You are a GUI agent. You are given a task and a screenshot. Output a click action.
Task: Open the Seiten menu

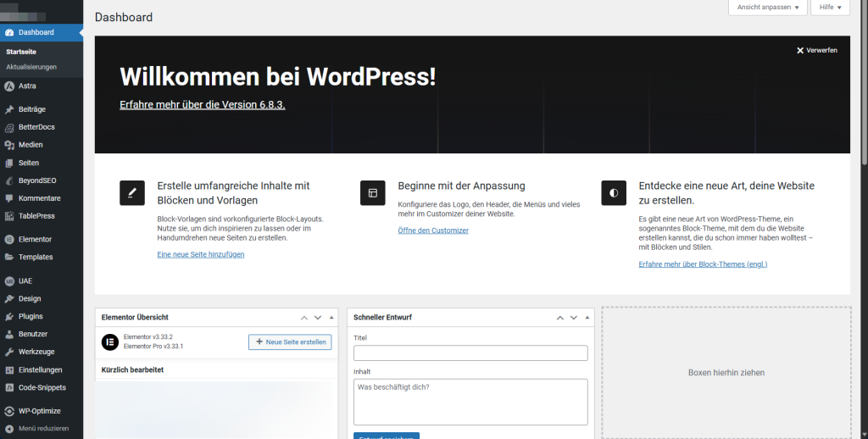pos(42,164)
